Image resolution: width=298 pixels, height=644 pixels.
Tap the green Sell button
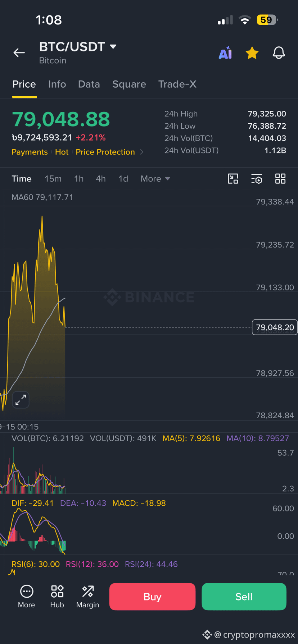(x=244, y=597)
